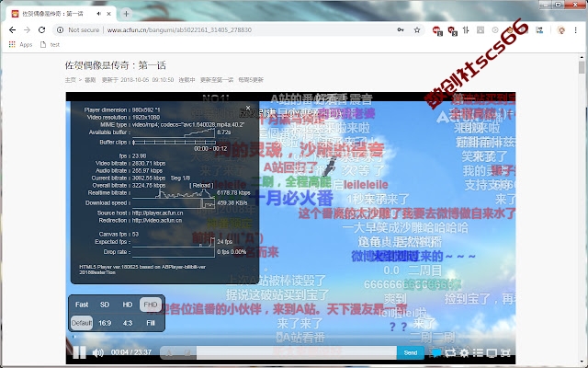Pause the video playback
Viewport: 588px width, 368px height.
79,352
